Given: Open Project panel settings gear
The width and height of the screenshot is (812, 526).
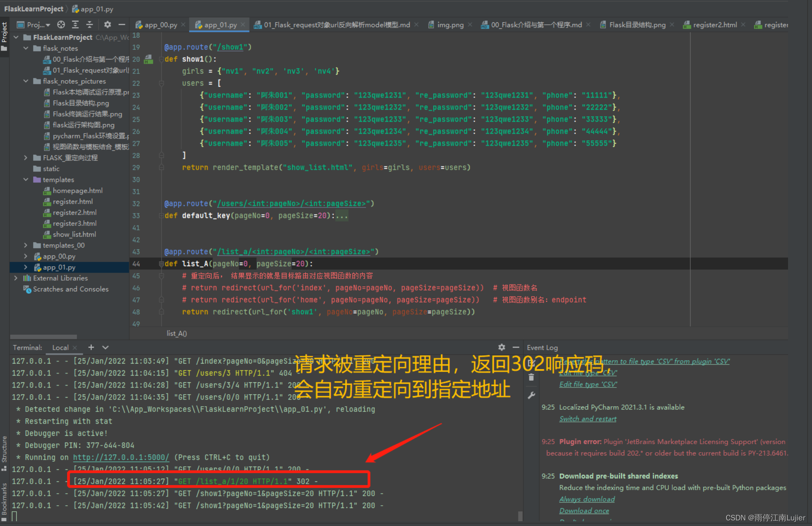Looking at the screenshot, I should point(107,25).
